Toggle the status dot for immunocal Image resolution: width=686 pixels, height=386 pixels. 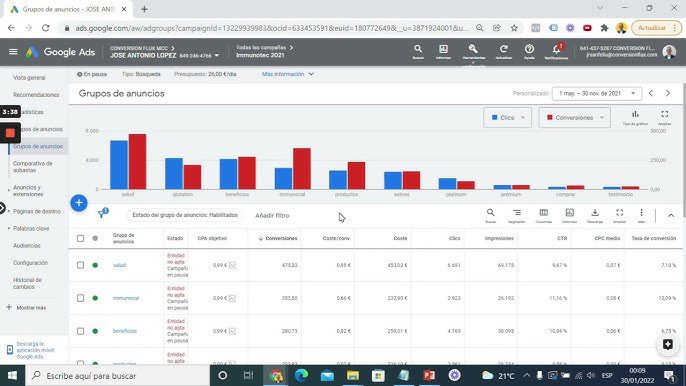pos(95,298)
